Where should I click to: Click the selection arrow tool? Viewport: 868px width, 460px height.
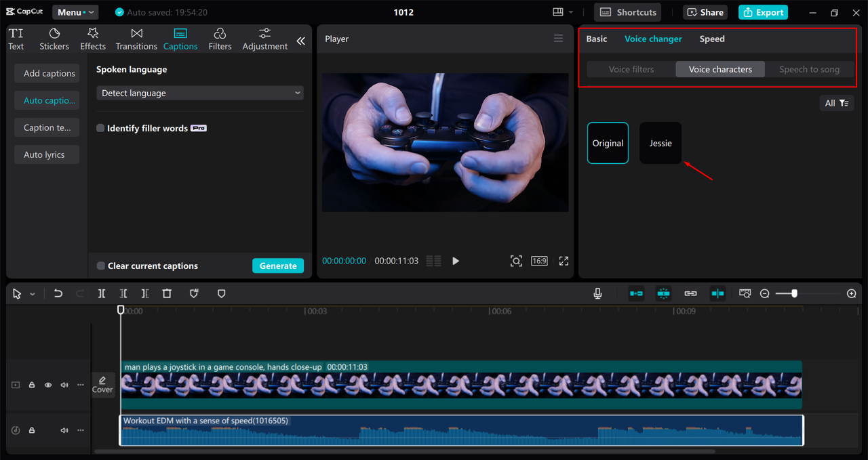pyautogui.click(x=17, y=294)
